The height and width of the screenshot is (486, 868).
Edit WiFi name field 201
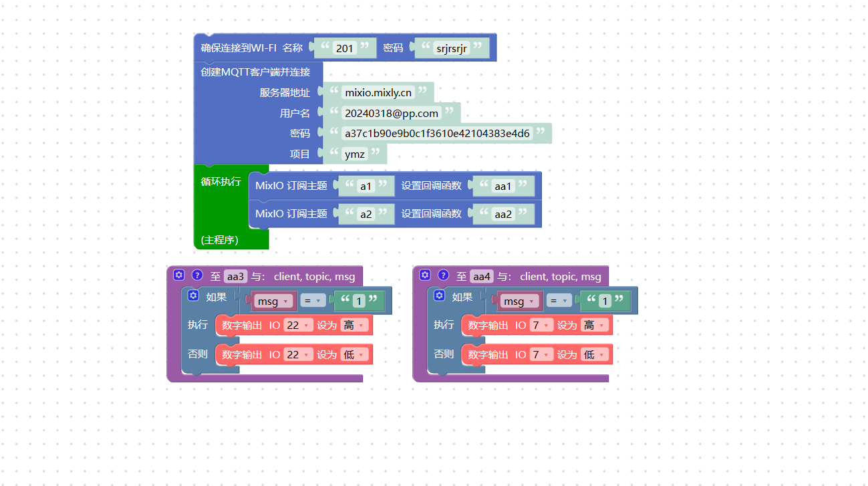click(345, 48)
